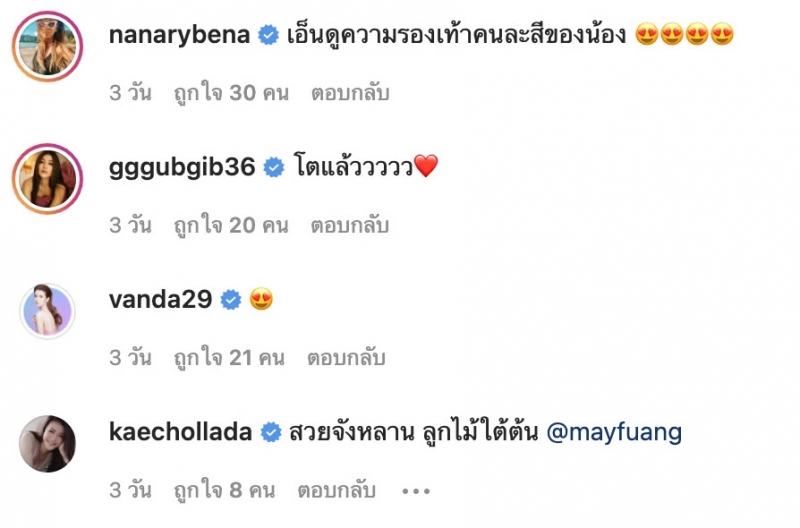This screenshot has height=528, width=800.
Task: Click verified badge next to gggubgib36
Action: (x=274, y=167)
